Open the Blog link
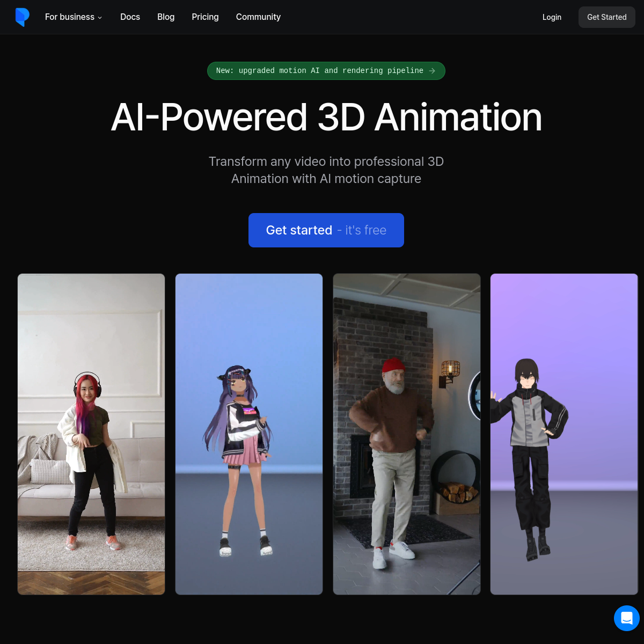This screenshot has width=644, height=644. pyautogui.click(x=166, y=17)
